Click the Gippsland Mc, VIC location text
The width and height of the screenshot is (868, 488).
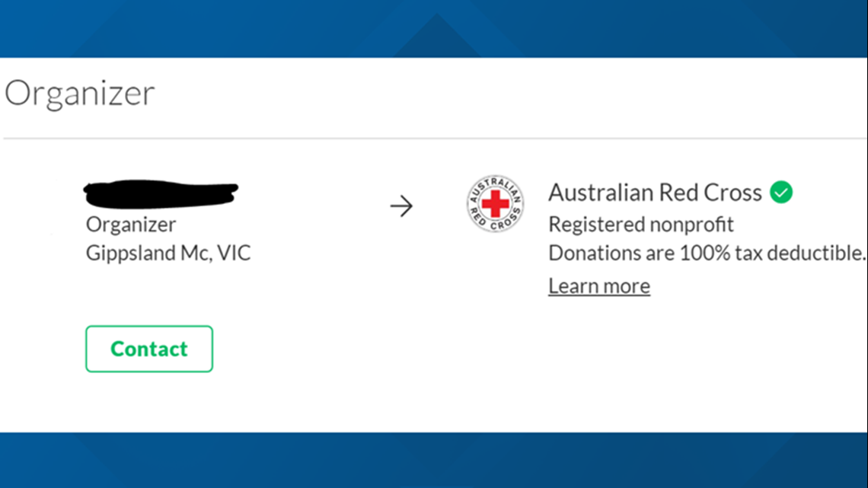[168, 253]
